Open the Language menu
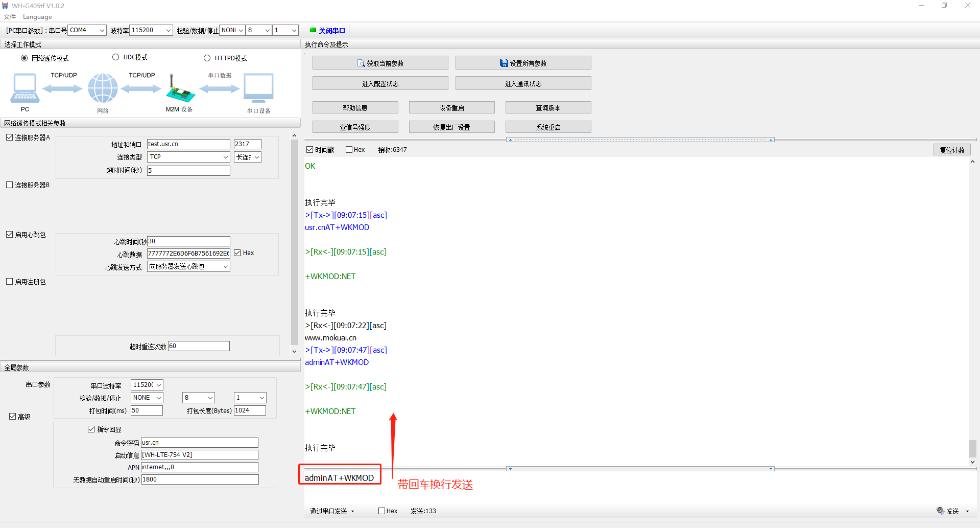Viewport: 980px width, 528px height. coord(37,17)
